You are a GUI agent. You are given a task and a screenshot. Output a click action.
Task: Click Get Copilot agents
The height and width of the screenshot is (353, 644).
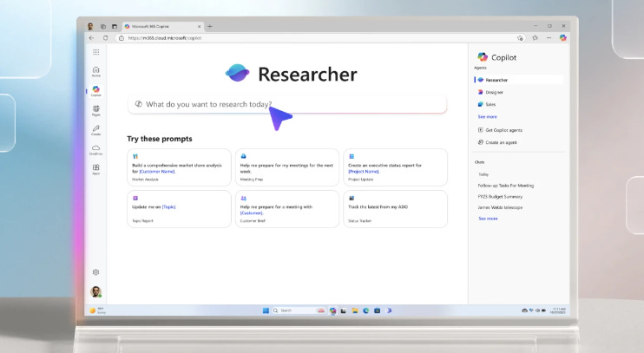tap(500, 130)
